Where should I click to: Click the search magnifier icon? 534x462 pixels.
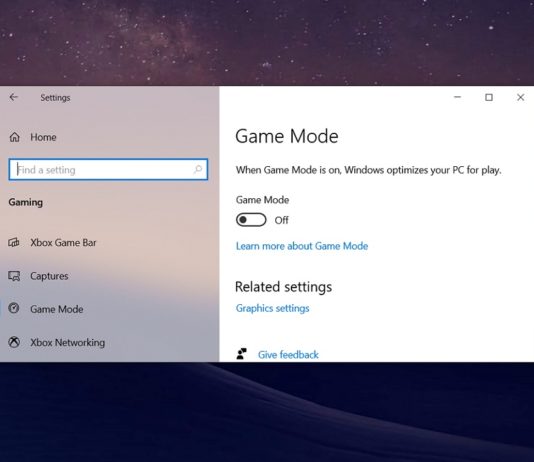(x=198, y=169)
